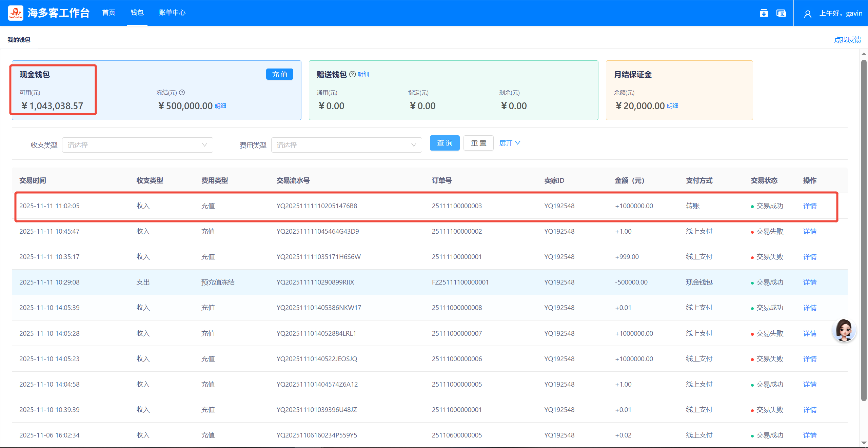
Task: Click the language translate icon
Action: click(x=781, y=13)
